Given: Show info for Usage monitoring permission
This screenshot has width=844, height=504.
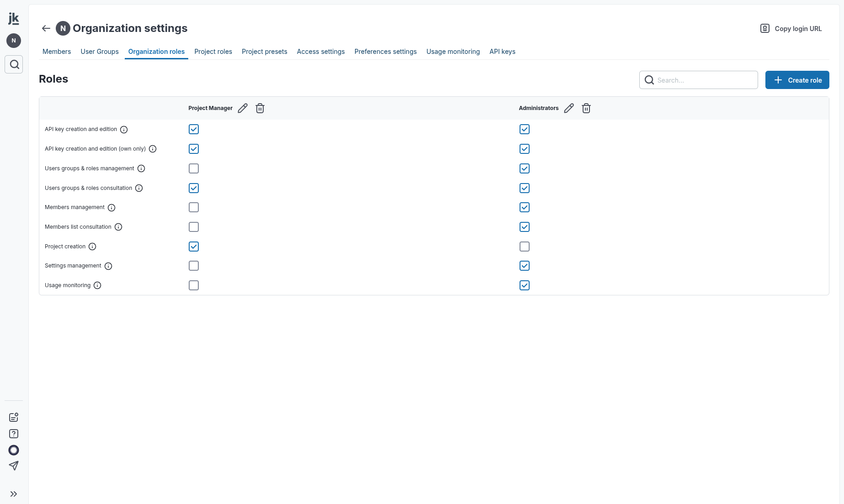Looking at the screenshot, I should pyautogui.click(x=97, y=285).
